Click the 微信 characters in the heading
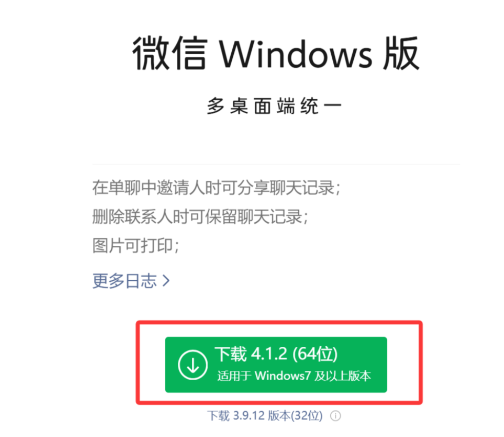This screenshot has height=437, width=504. point(170,53)
